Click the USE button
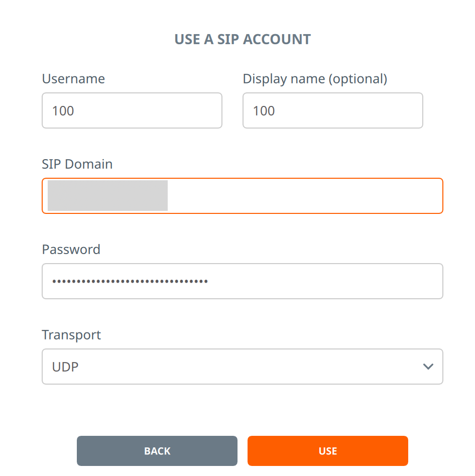The width and height of the screenshot is (475, 476). click(328, 451)
